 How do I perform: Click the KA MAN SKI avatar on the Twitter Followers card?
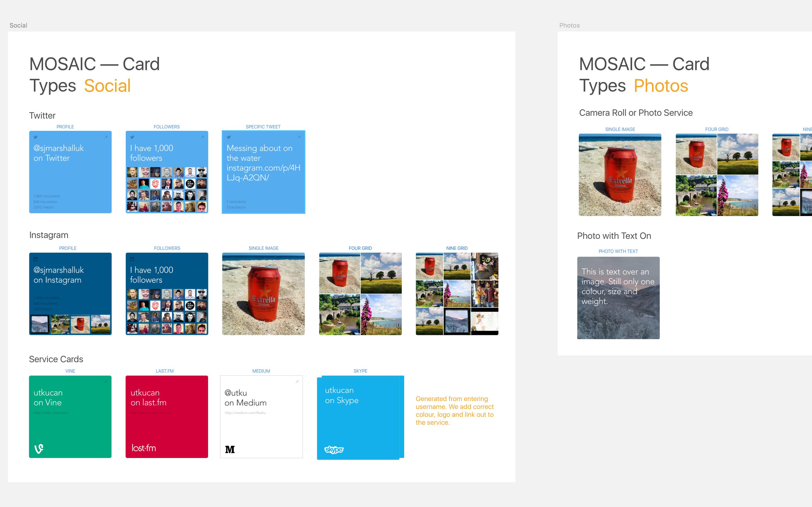[x=190, y=183]
